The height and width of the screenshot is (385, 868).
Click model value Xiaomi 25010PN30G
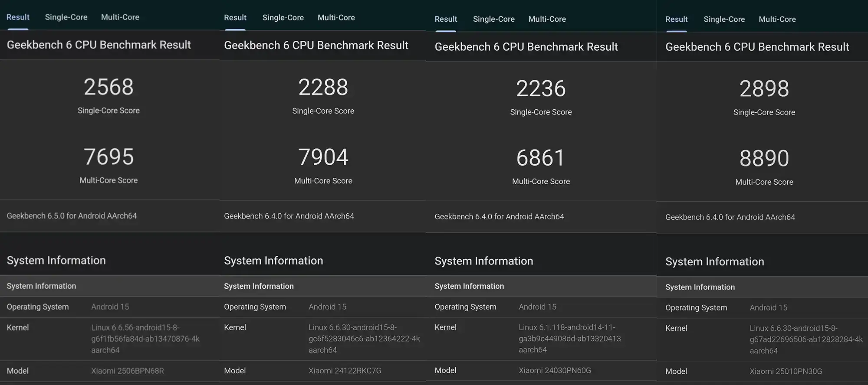(786, 372)
